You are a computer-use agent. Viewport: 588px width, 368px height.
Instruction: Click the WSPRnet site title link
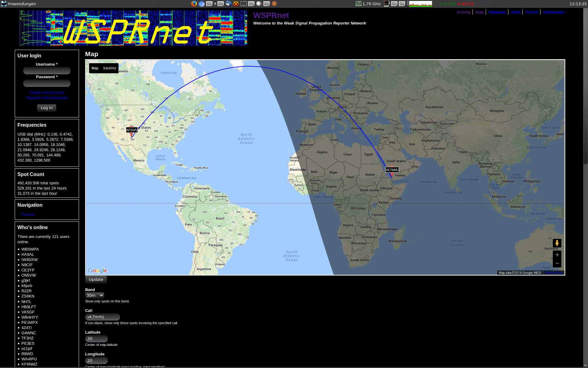pos(271,15)
